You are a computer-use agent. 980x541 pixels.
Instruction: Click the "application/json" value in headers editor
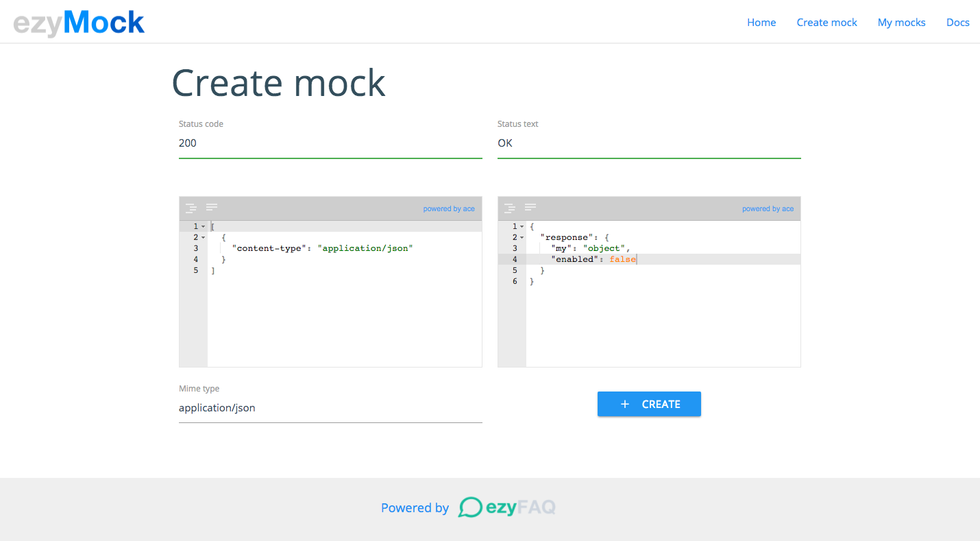[x=365, y=248]
